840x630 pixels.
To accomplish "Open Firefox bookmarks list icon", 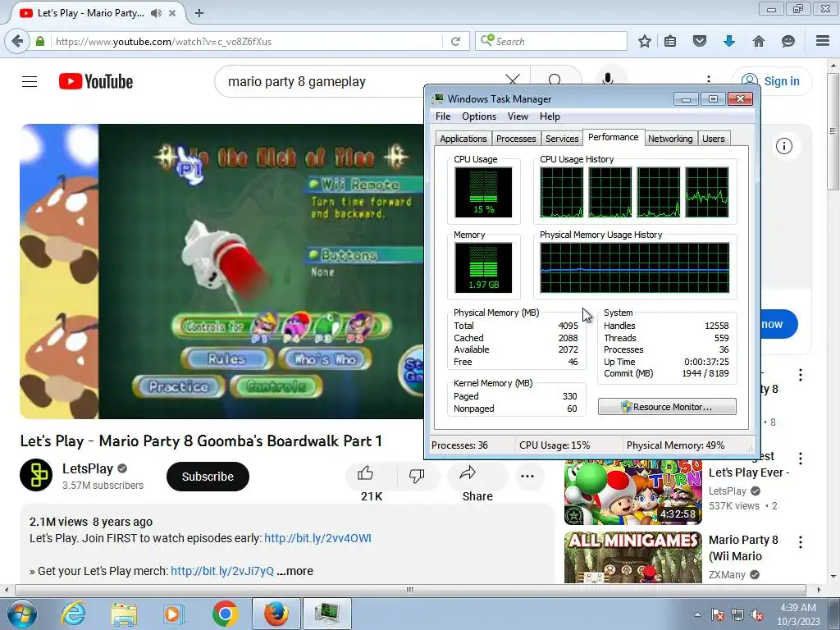I will click(670, 41).
